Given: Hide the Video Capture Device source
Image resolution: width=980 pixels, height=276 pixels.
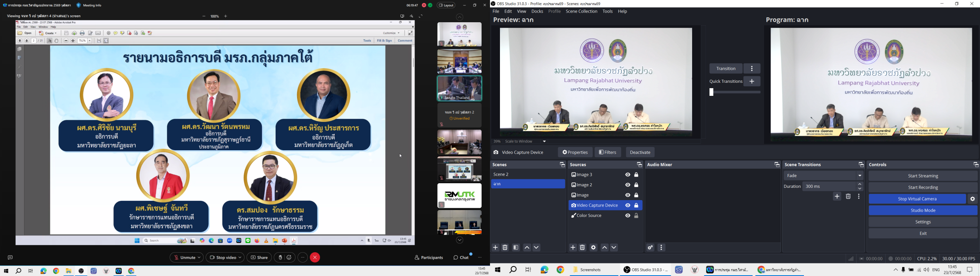Looking at the screenshot, I should tap(627, 205).
